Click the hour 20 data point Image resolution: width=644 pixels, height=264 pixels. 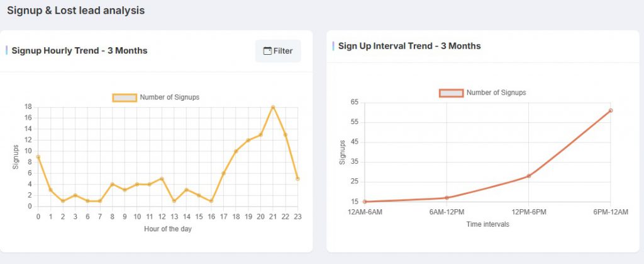coord(260,135)
